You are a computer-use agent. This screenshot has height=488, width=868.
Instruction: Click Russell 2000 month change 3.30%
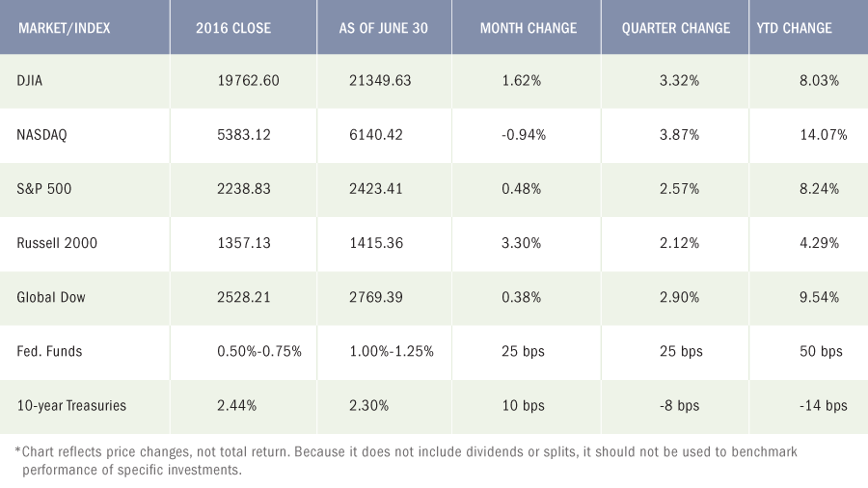coord(522,243)
